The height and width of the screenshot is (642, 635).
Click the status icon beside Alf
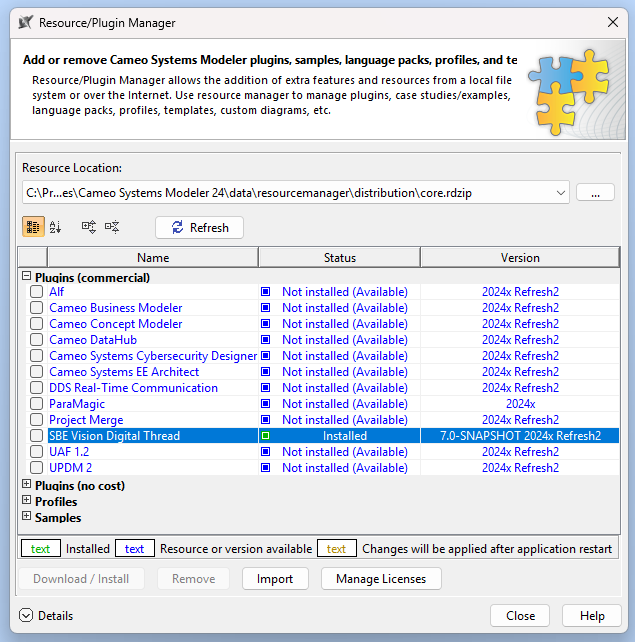click(x=266, y=292)
